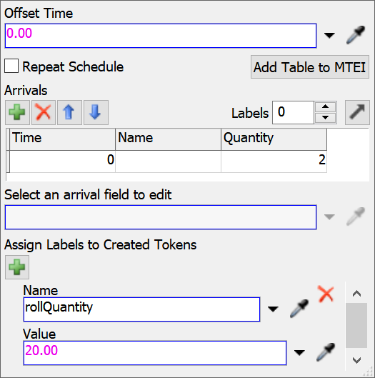375x378 pixels.
Task: Click the arrow button beside the Labels spinner
Action: click(x=357, y=112)
